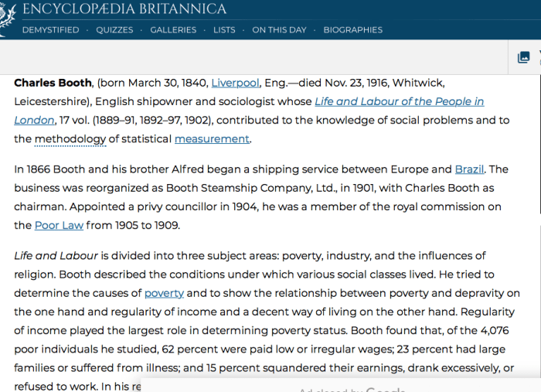Click the italic Life and Labour paragraph opener

coord(56,256)
